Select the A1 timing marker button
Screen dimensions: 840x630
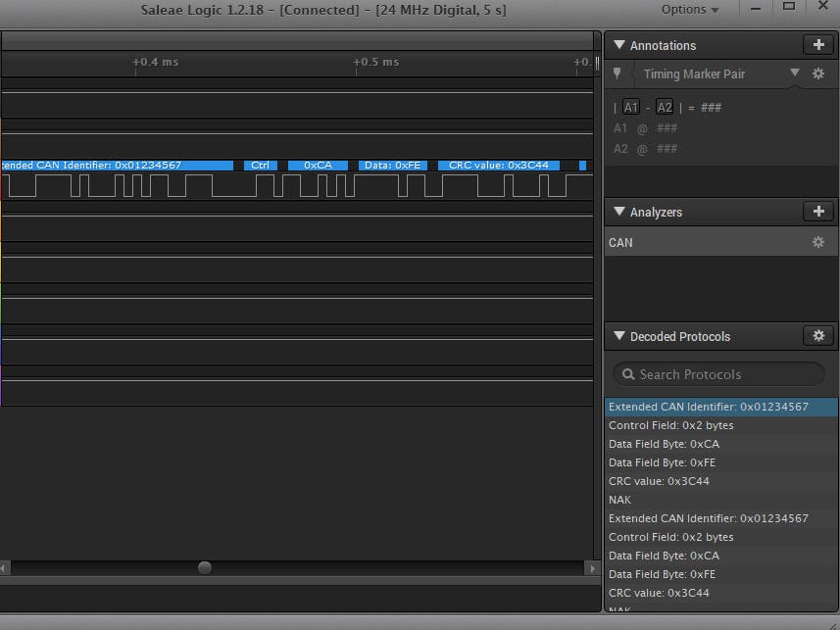point(631,107)
